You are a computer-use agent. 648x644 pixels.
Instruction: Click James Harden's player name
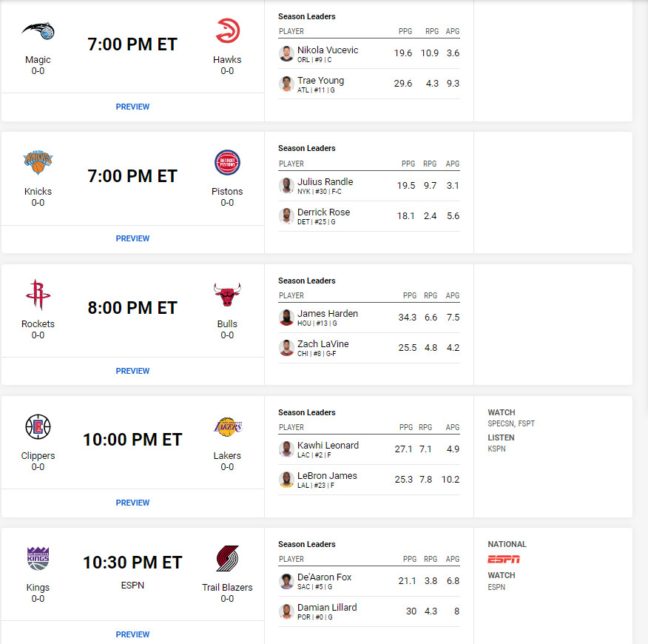[x=327, y=314]
